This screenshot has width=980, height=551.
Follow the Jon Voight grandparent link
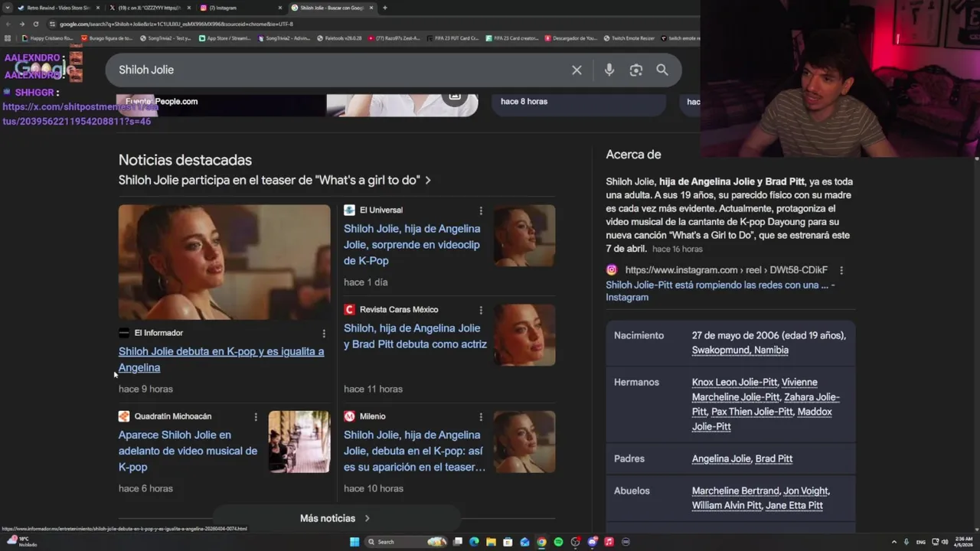805,491
